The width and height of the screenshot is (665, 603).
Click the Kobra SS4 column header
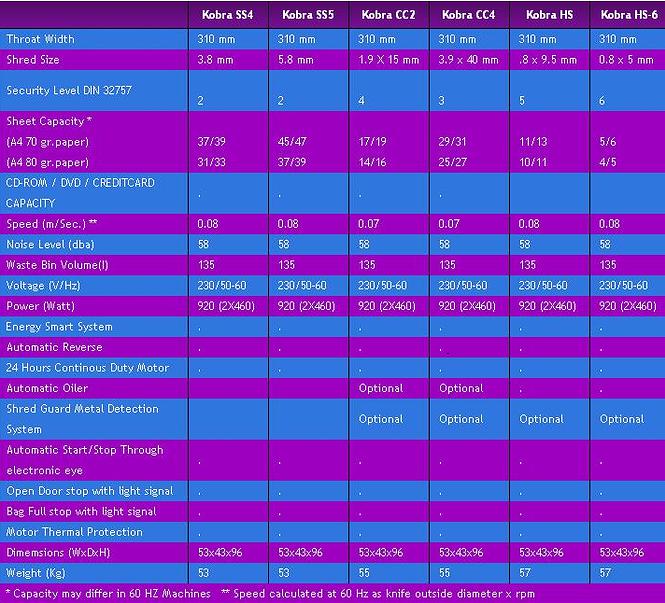pyautogui.click(x=224, y=14)
